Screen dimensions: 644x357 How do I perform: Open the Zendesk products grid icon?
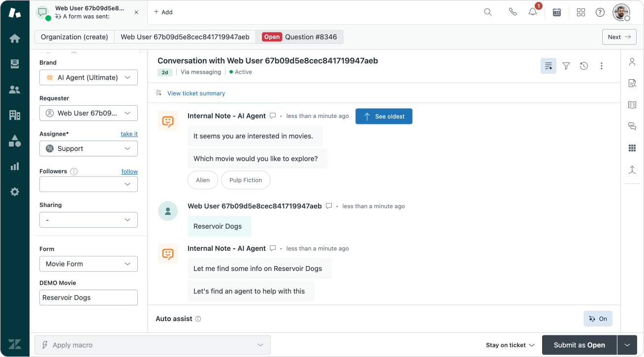point(581,12)
